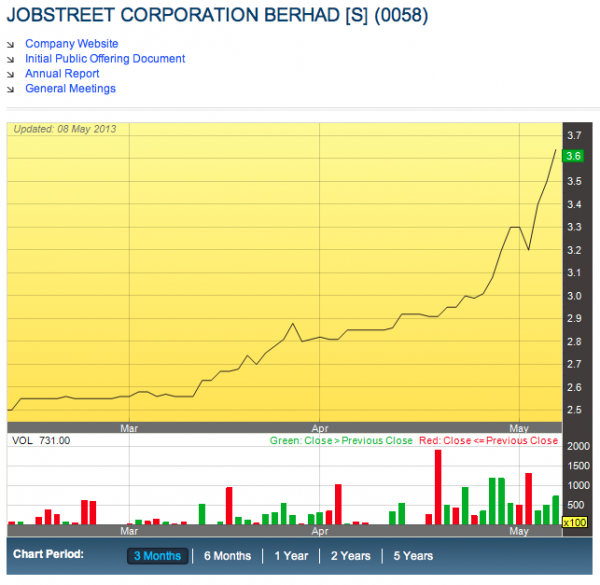Click the arrow icon beside Company Website
The image size is (600, 585).
coord(11,44)
